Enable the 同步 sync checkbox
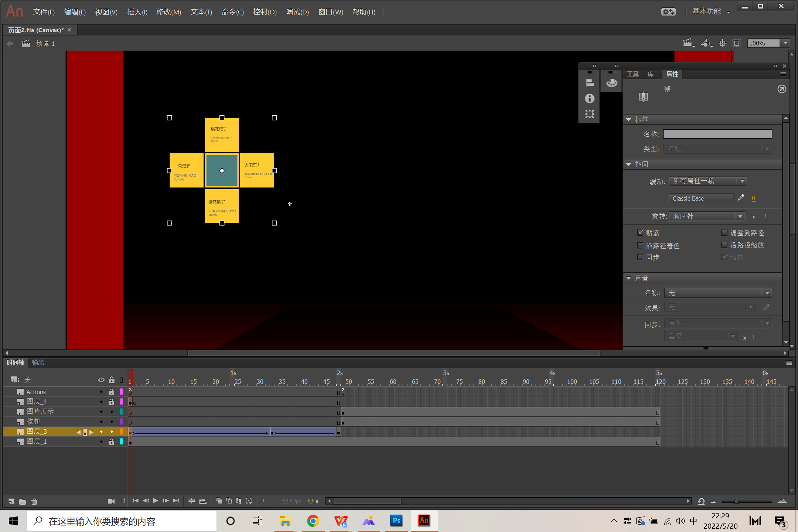 tap(641, 257)
